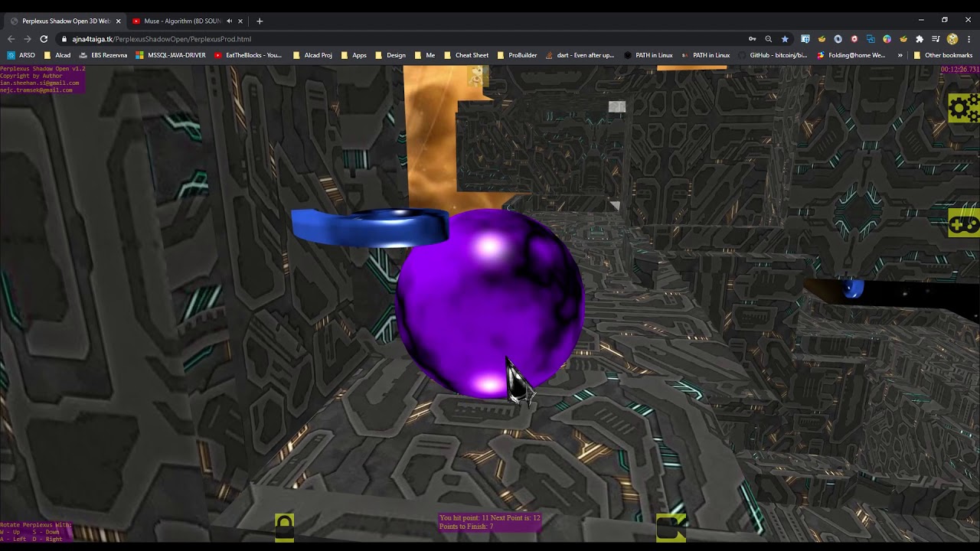
Task: Click the Perplexus Shadow Open v1.2 text
Action: (x=43, y=69)
